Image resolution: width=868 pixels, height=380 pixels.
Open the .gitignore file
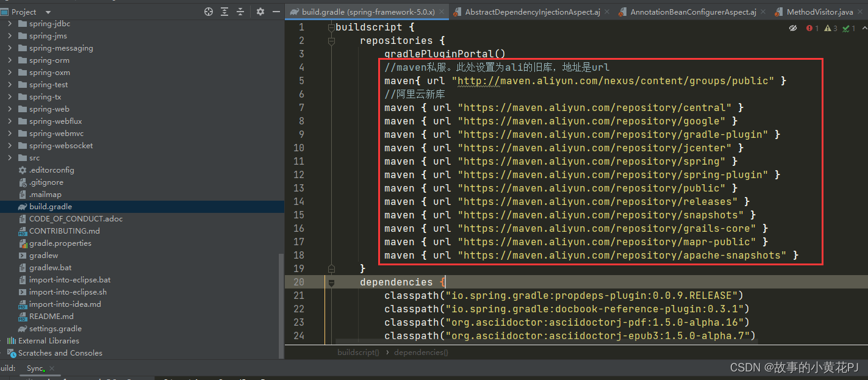point(46,182)
